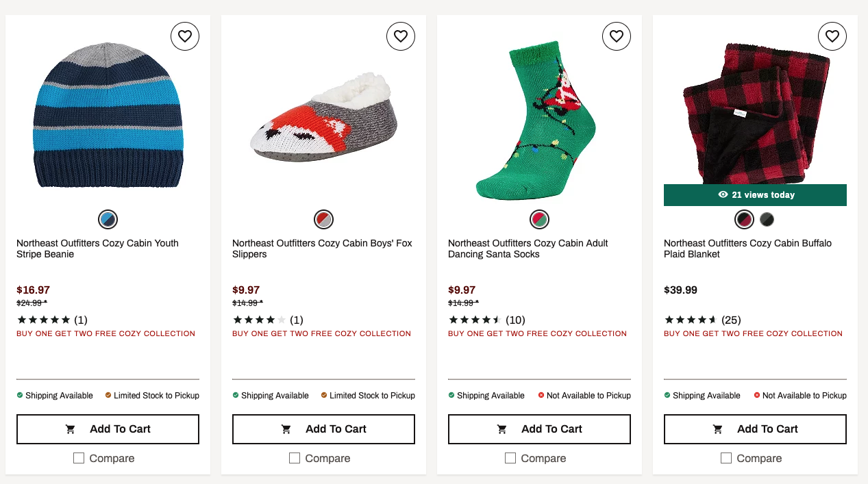This screenshot has width=868, height=484.
Task: Click cart icon for Boys' Fox Slippers
Action: [286, 429]
